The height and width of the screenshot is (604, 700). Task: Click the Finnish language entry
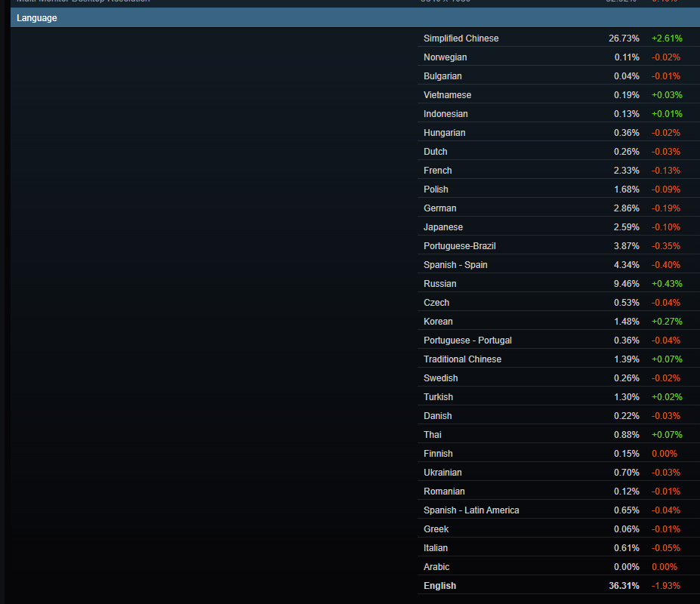(438, 454)
